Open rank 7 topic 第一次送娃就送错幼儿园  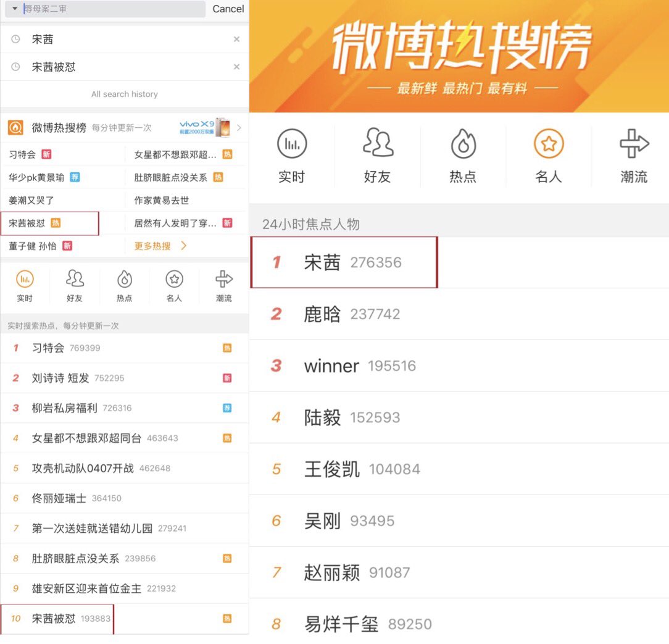[124, 529]
